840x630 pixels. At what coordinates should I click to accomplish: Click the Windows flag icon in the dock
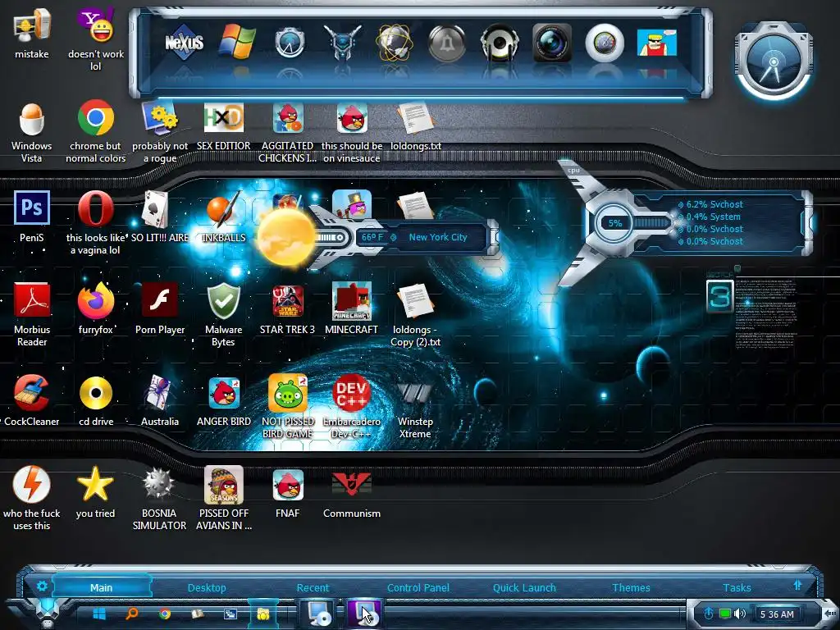click(237, 43)
